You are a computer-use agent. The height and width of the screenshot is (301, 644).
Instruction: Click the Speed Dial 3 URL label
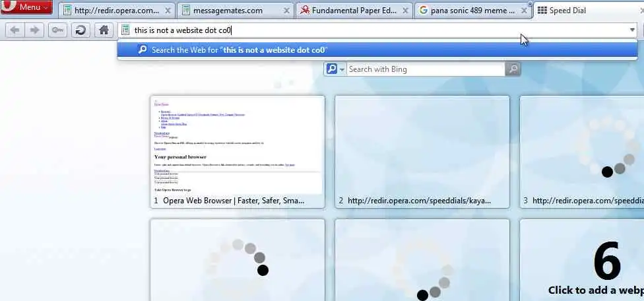[x=588, y=201]
